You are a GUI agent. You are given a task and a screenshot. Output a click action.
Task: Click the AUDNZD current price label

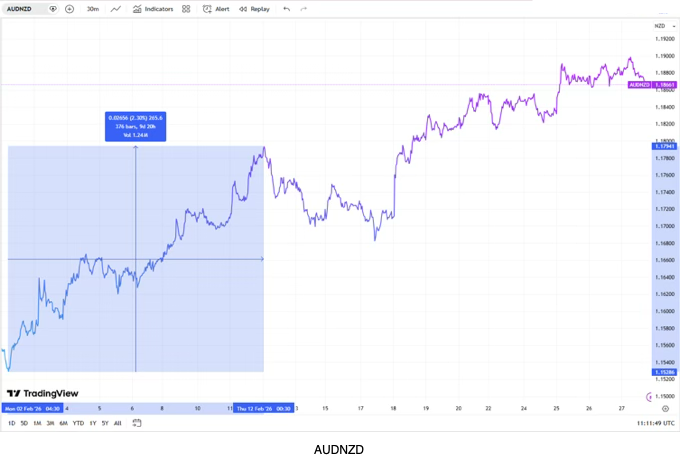coord(651,85)
